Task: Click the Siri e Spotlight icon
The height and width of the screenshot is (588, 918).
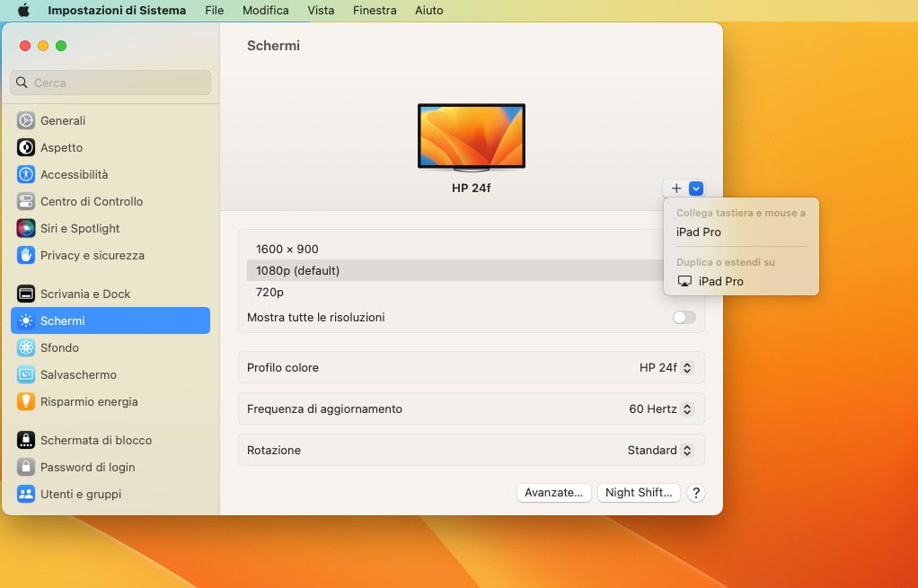Action: pos(26,228)
